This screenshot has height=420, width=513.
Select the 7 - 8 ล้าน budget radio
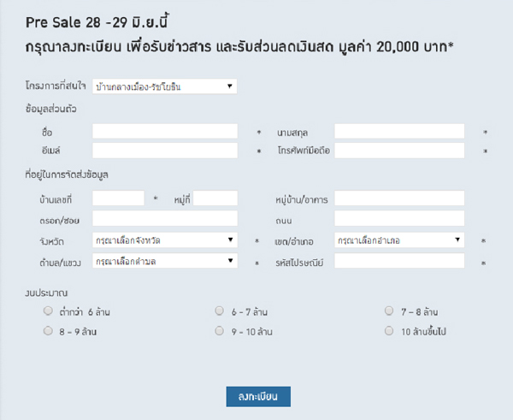[389, 311]
